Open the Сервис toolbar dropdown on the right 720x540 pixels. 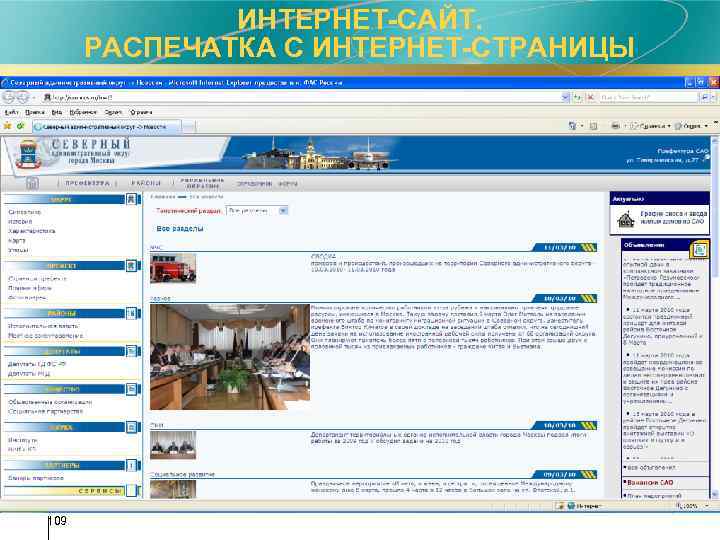(x=692, y=126)
